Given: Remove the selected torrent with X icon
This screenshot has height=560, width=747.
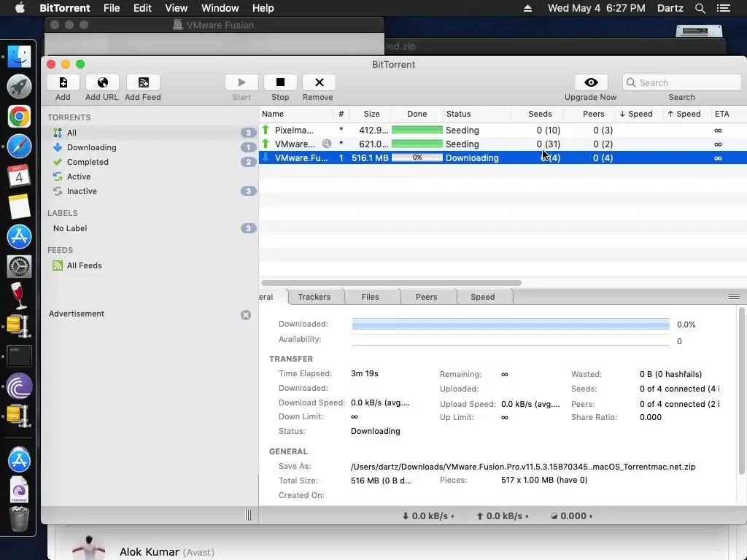Looking at the screenshot, I should pos(319,82).
